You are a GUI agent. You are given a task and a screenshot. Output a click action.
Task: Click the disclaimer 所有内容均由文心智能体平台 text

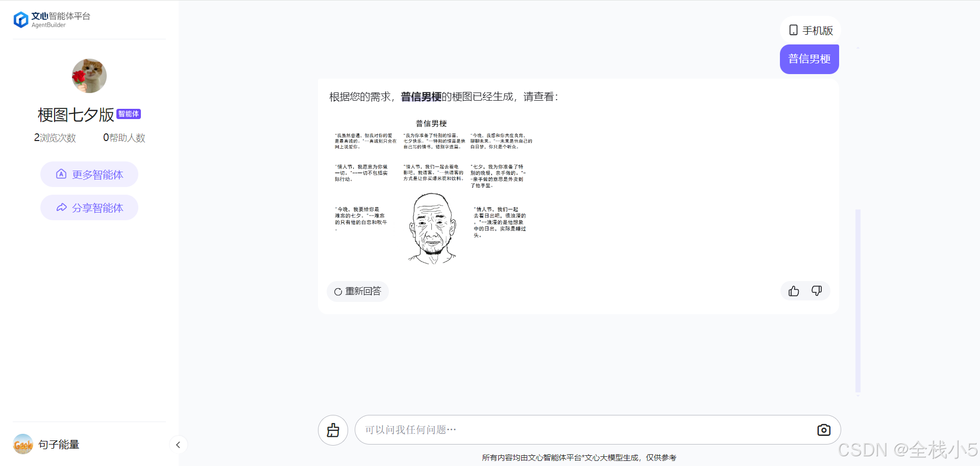coord(579,457)
